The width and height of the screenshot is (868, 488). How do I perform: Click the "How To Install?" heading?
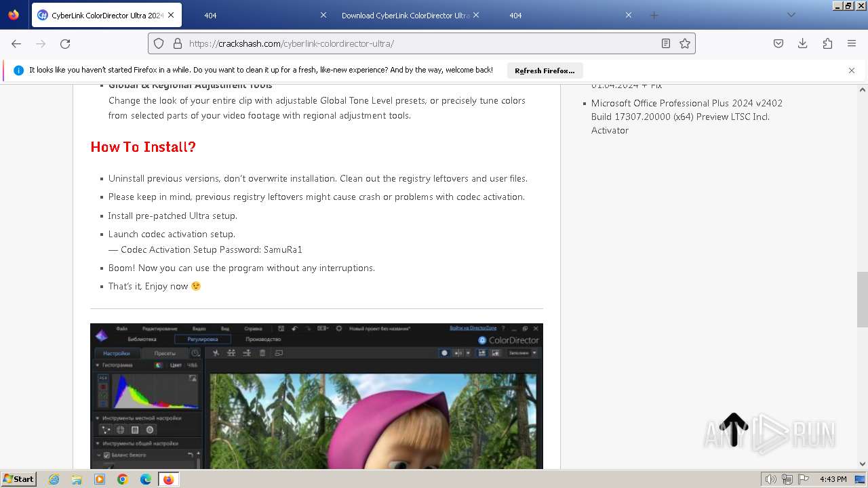[x=143, y=147]
